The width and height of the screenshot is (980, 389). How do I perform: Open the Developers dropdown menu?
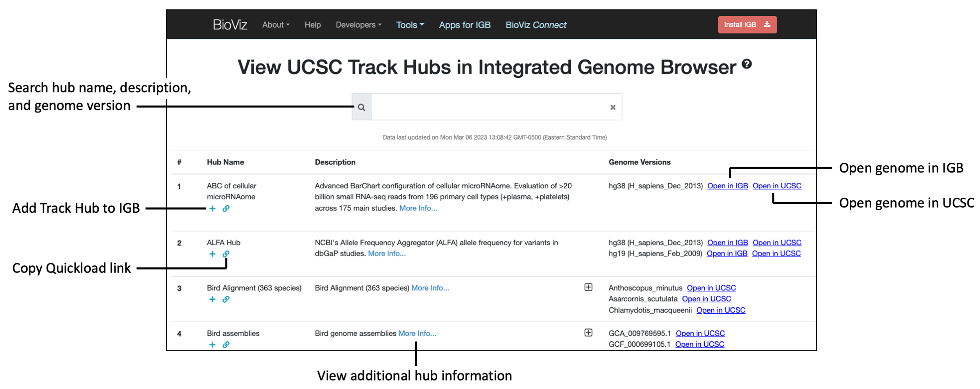click(358, 25)
